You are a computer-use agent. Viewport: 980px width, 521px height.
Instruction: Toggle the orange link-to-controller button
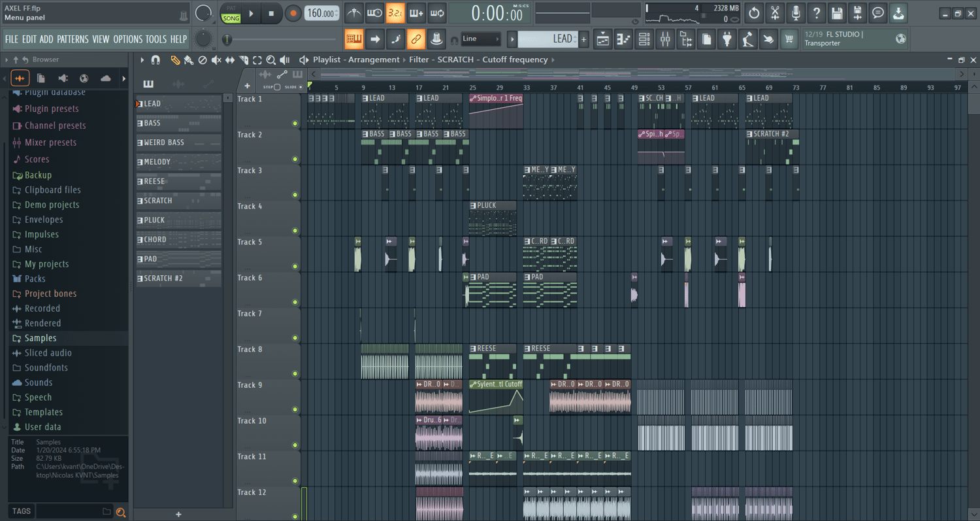click(x=416, y=39)
